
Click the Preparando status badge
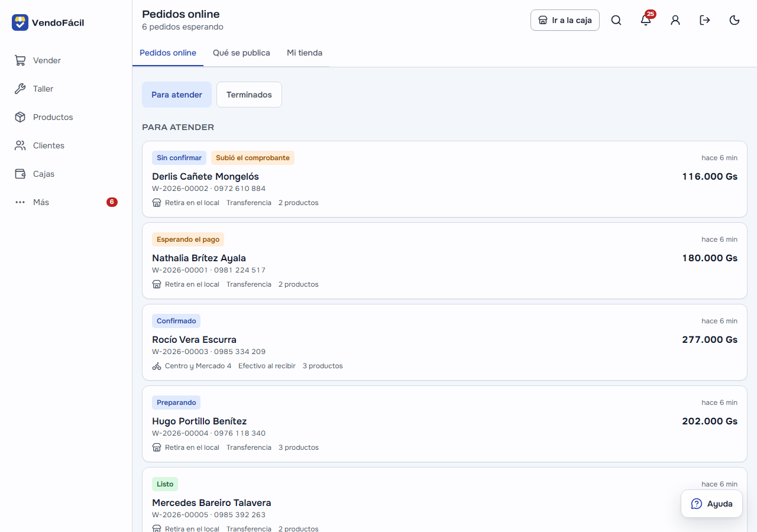[x=176, y=403]
